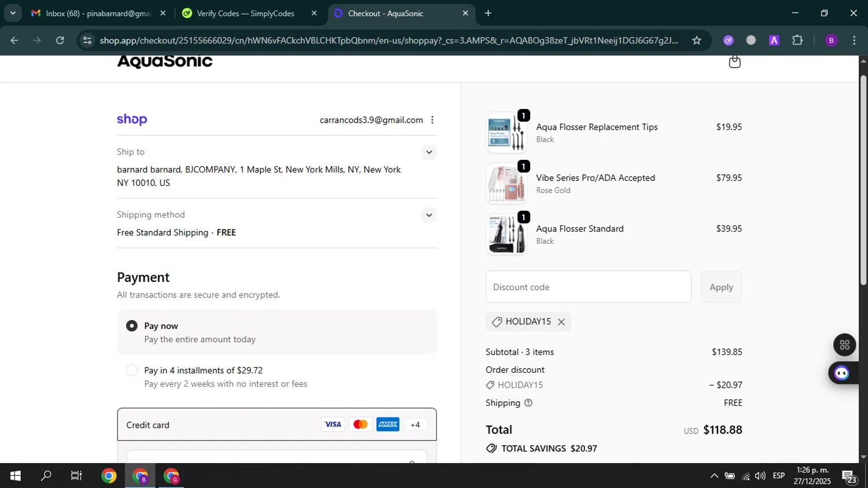Open the floating chat assistant widget
The height and width of the screenshot is (488, 868).
click(842, 373)
